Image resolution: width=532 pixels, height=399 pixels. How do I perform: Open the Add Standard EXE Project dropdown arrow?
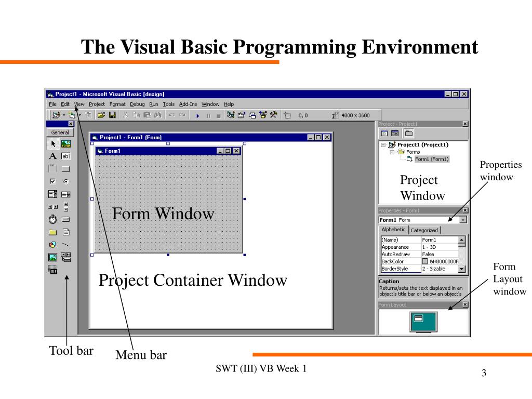coord(64,115)
